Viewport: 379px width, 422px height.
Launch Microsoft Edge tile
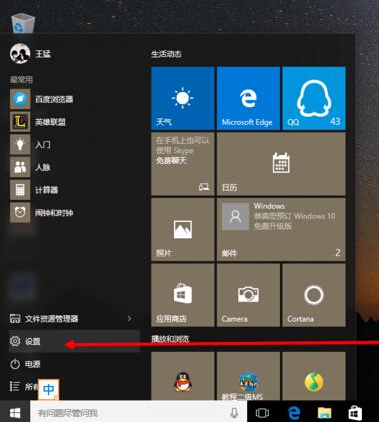tap(248, 98)
